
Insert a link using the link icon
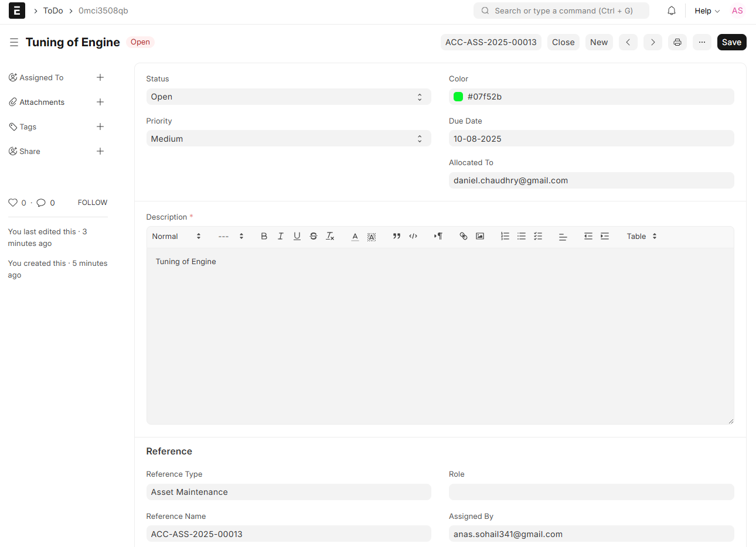point(464,236)
